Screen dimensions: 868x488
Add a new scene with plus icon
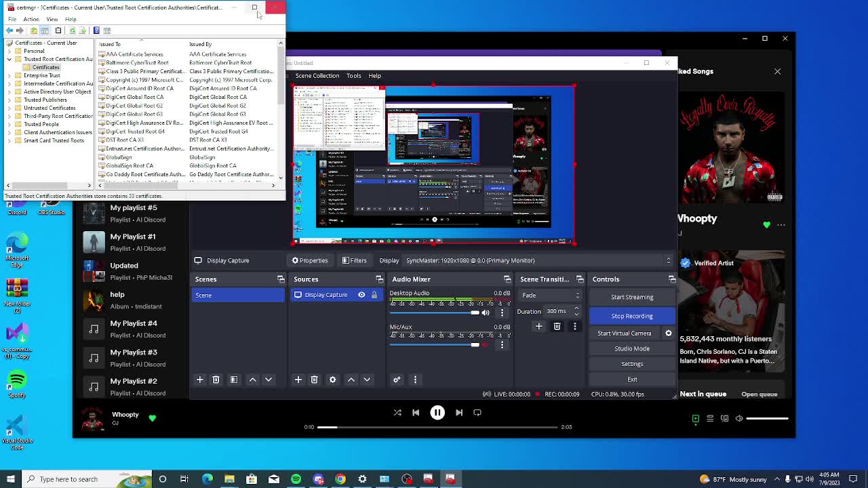199,380
